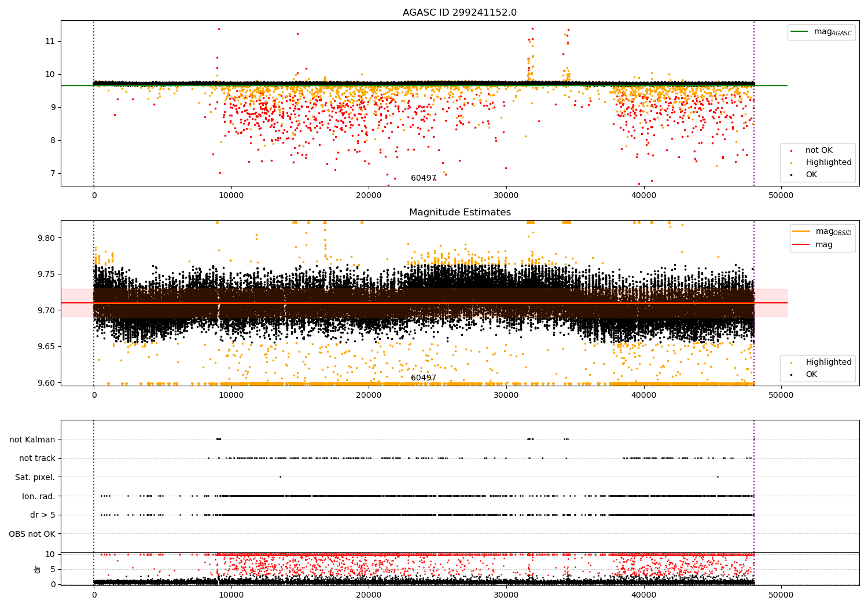Click the 'OBS not OK' row label
The width and height of the screenshot is (868, 608).
(x=32, y=534)
